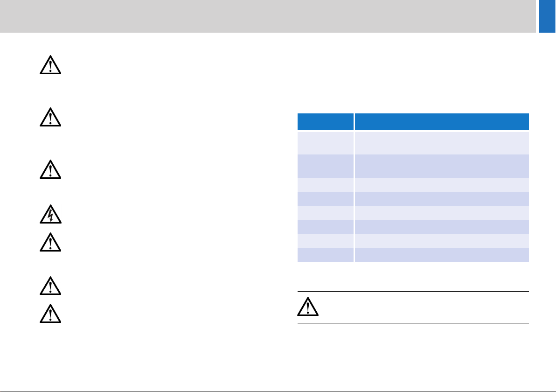Click the wide blue table header cell
Image resolution: width=556 pixels, height=392 pixels.
point(441,122)
